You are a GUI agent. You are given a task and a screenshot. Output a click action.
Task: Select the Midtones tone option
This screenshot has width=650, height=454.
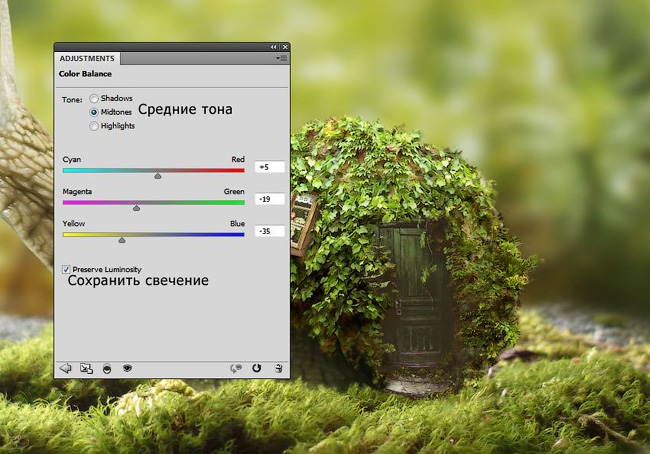[95, 112]
